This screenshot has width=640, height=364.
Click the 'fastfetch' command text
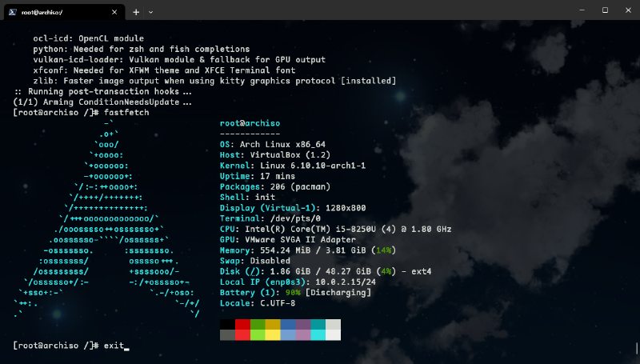126,113
